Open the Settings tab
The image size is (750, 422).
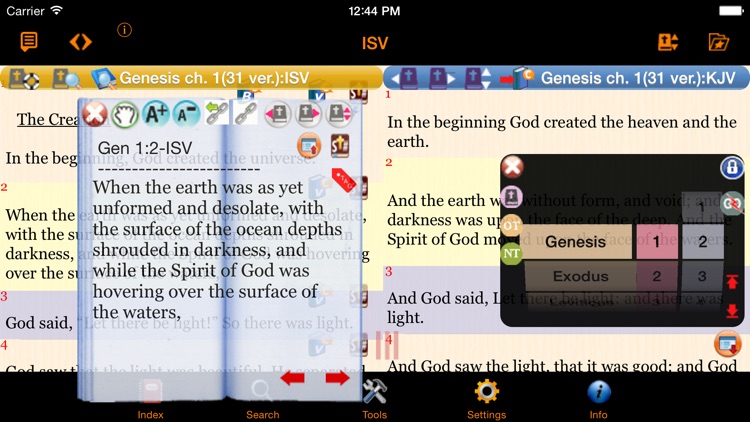click(486, 398)
